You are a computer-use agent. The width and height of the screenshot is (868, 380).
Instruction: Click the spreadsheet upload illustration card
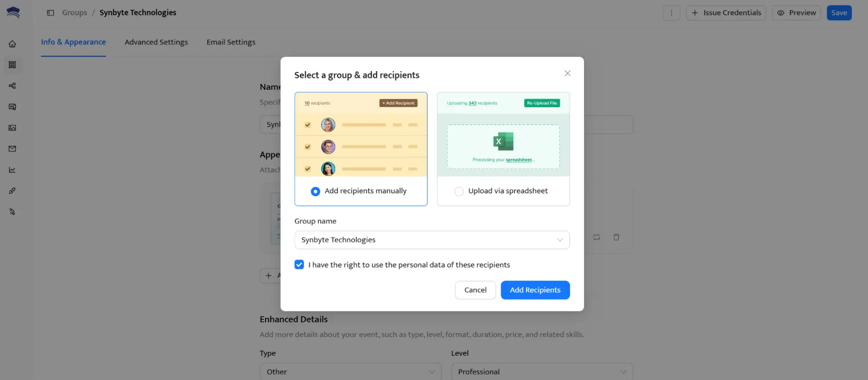(x=503, y=134)
